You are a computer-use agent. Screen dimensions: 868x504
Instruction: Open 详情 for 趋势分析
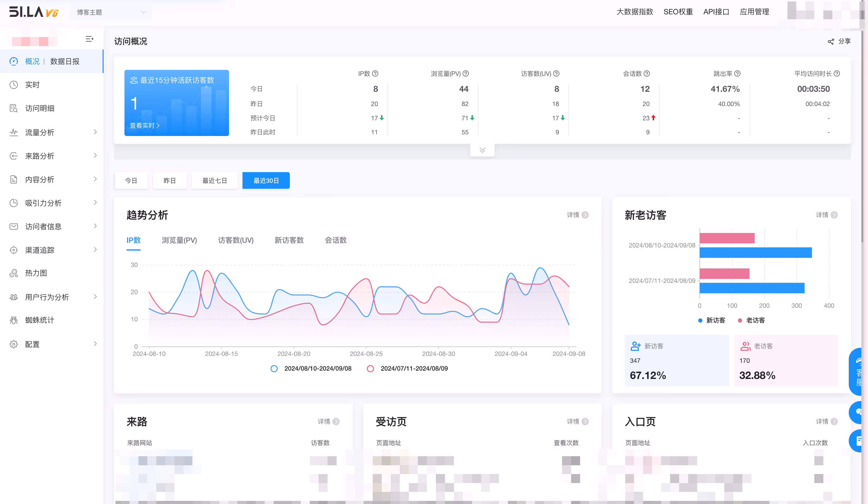point(578,215)
